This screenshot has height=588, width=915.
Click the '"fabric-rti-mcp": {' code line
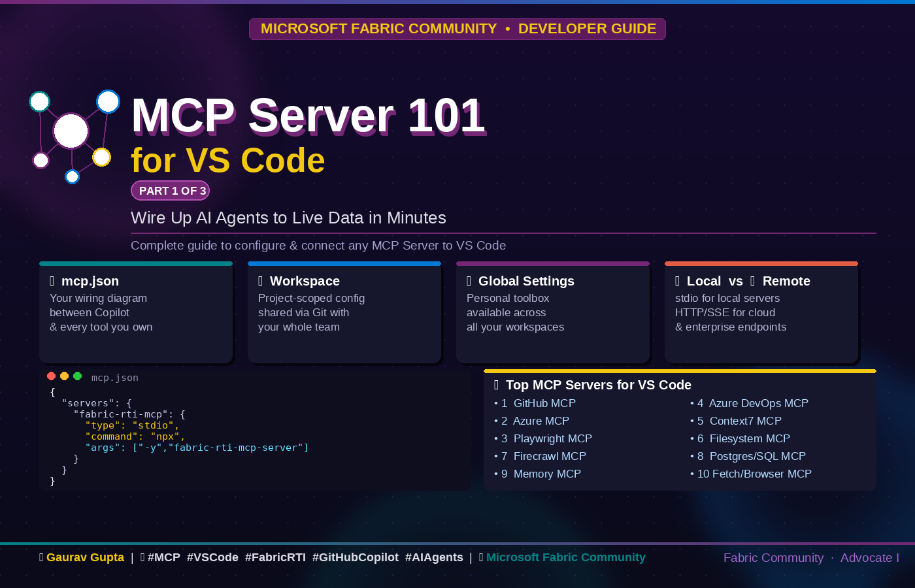click(x=129, y=414)
